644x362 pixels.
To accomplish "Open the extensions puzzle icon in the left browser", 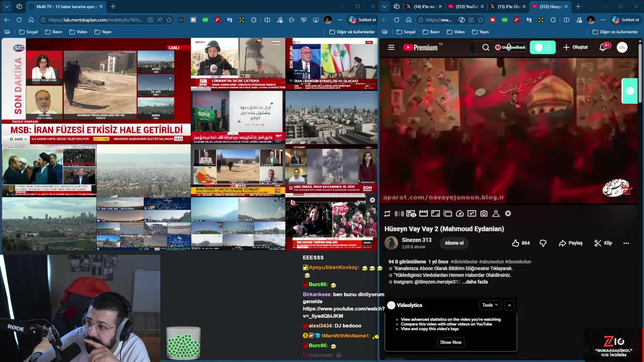I will point(254,20).
